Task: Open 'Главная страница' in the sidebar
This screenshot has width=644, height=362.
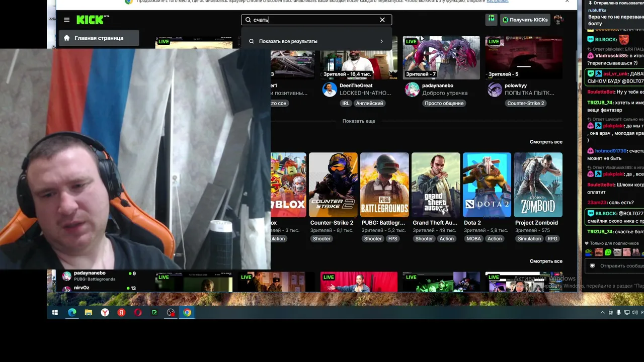Action: 99,38
